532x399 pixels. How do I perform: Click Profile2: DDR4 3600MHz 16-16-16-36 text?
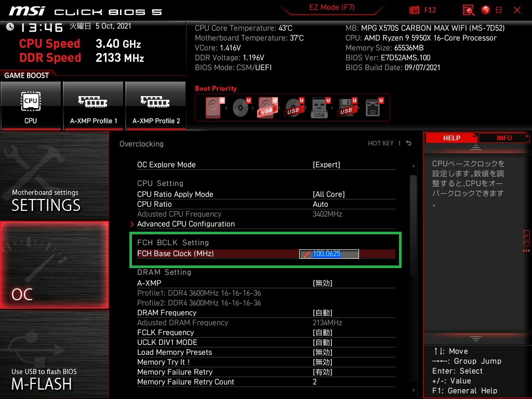pyautogui.click(x=199, y=303)
